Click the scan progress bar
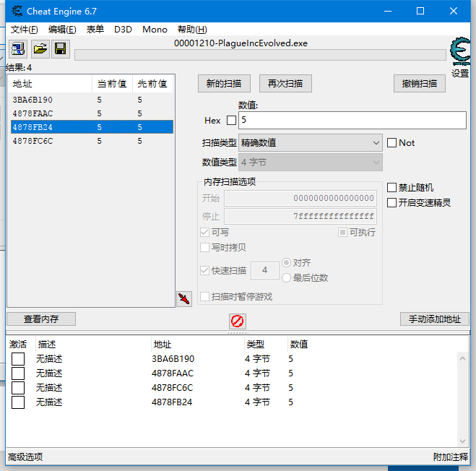 [x=260, y=55]
